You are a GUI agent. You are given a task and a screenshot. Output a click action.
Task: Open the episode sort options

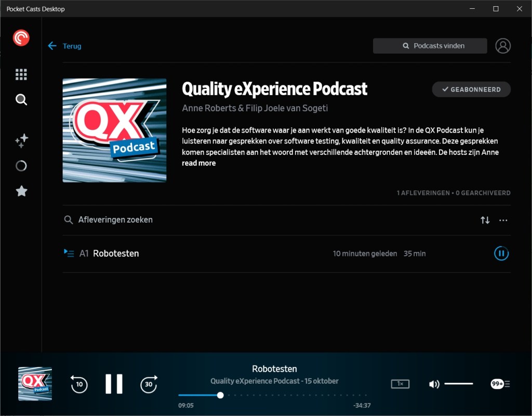(485, 220)
